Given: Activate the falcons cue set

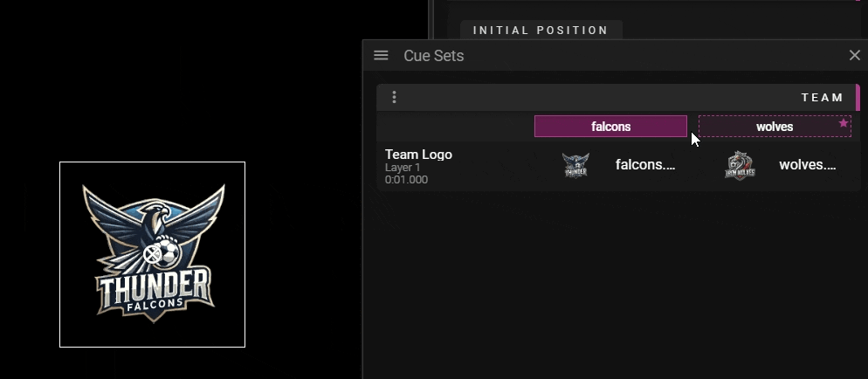Looking at the screenshot, I should [610, 126].
